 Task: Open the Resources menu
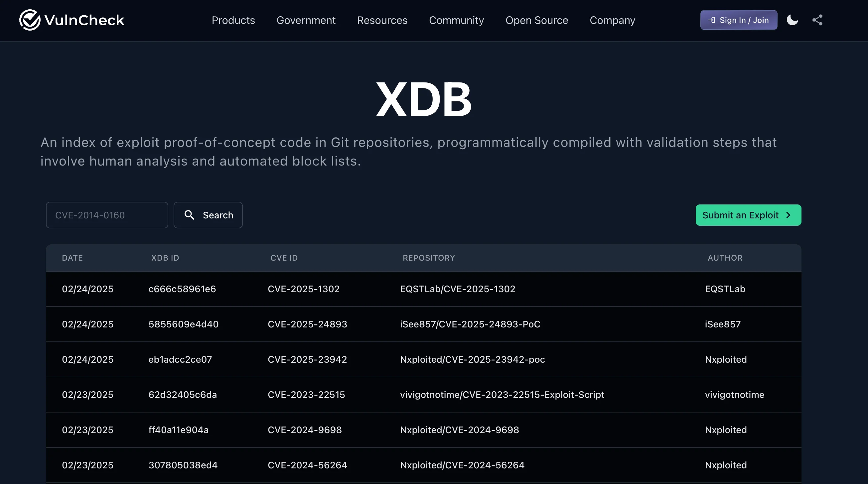[382, 20]
